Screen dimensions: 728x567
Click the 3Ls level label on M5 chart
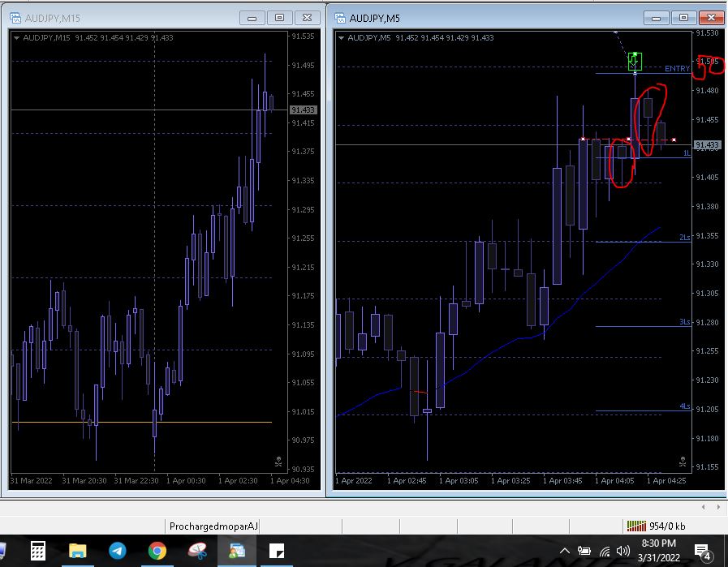685,321
